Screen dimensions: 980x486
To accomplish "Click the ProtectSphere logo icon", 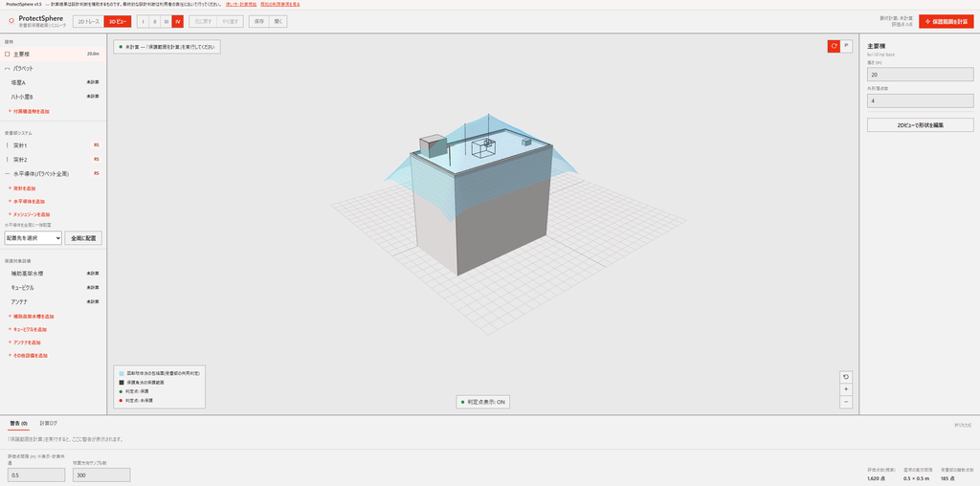I will [x=11, y=21].
